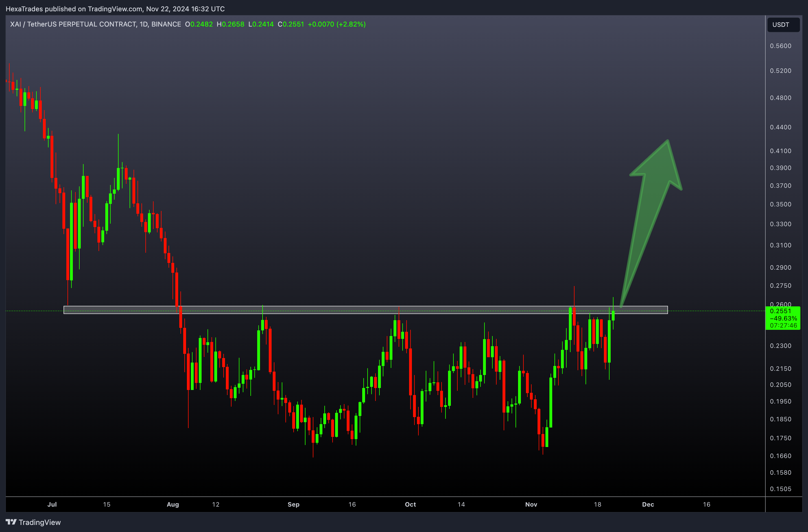Click the 0.3100 price axis label

(781, 245)
